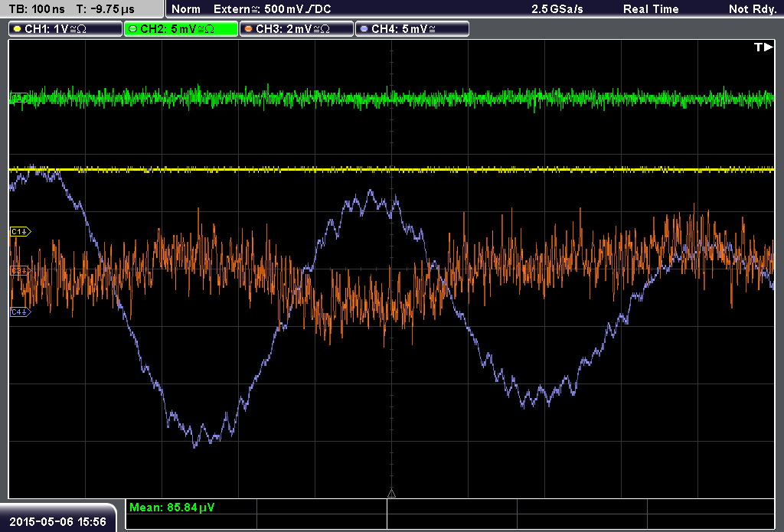Click the Norm trigger mode label
The width and height of the screenshot is (784, 532).
click(186, 9)
